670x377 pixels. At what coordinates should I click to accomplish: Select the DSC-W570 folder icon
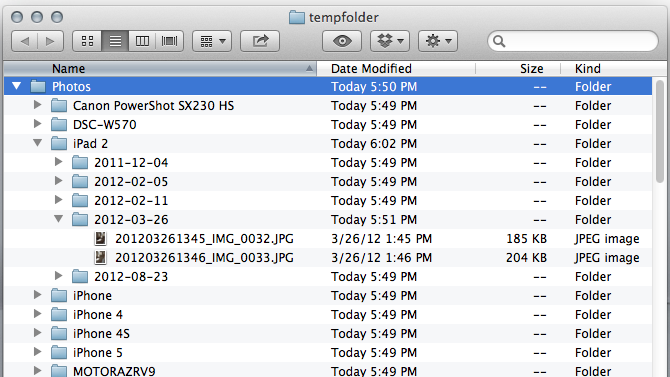coord(59,124)
